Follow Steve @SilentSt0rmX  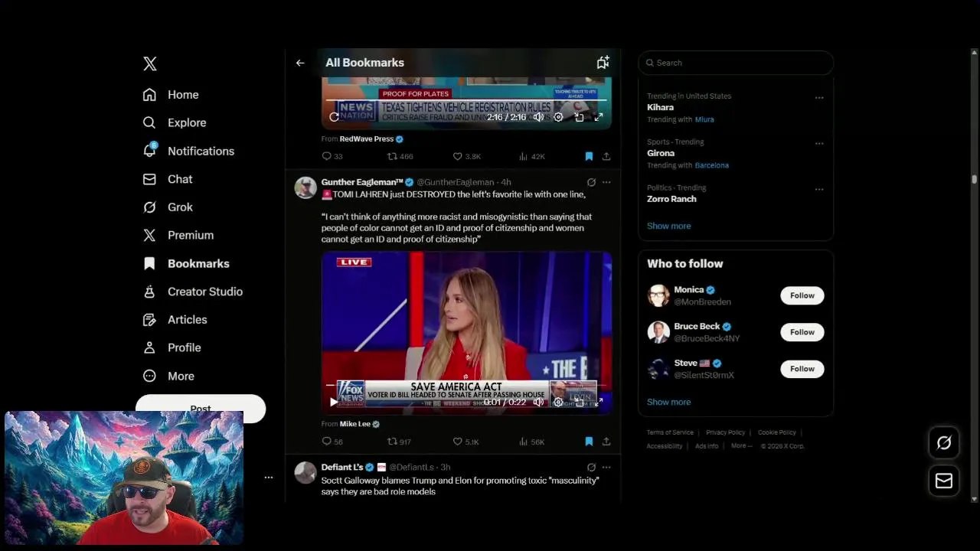click(x=802, y=369)
